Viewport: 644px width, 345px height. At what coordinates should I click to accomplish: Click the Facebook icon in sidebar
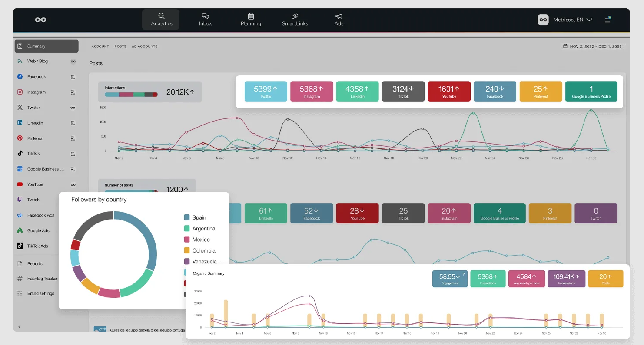click(x=20, y=77)
